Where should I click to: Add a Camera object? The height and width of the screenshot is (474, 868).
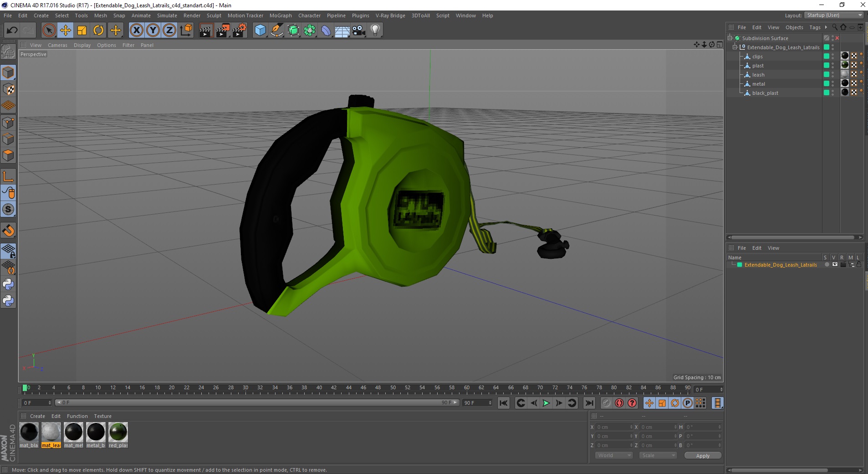point(359,31)
